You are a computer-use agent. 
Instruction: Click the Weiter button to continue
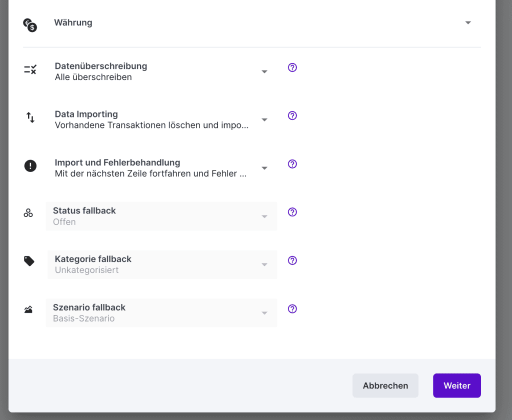[x=456, y=385]
